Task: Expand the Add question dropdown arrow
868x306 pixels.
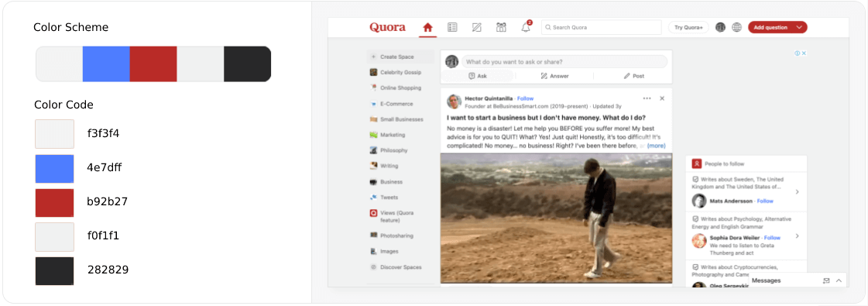Action: pos(798,27)
